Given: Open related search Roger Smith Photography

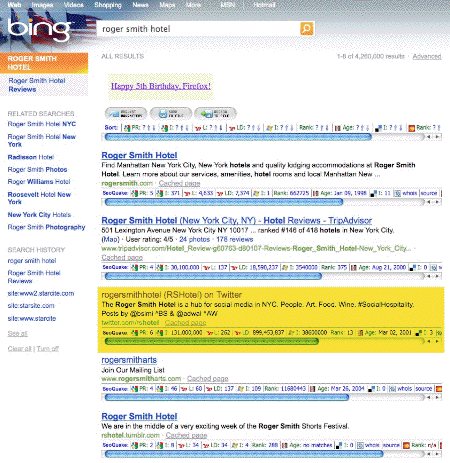Looking at the screenshot, I should click(x=46, y=227).
